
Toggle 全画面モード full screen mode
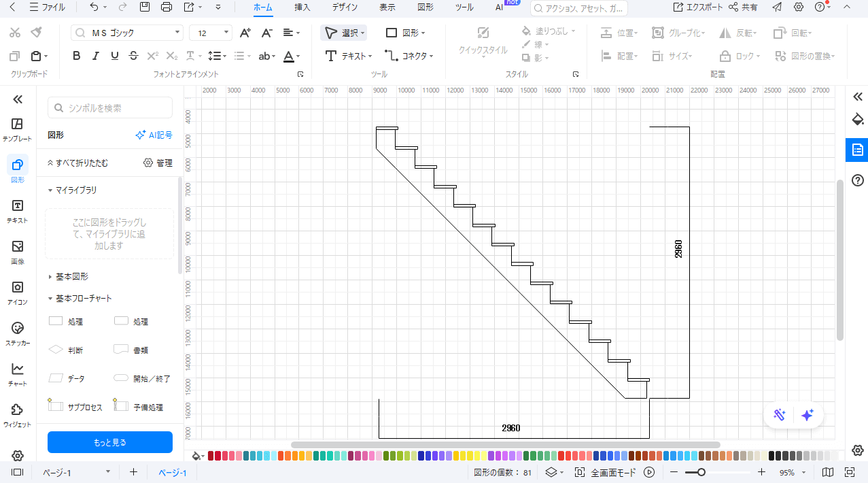point(607,472)
